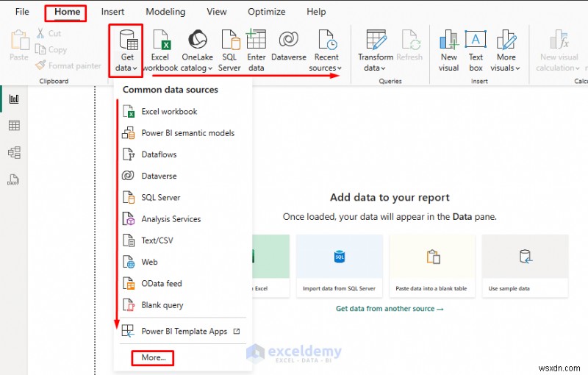
Task: Choose Analysis Services data source
Action: coord(182,218)
